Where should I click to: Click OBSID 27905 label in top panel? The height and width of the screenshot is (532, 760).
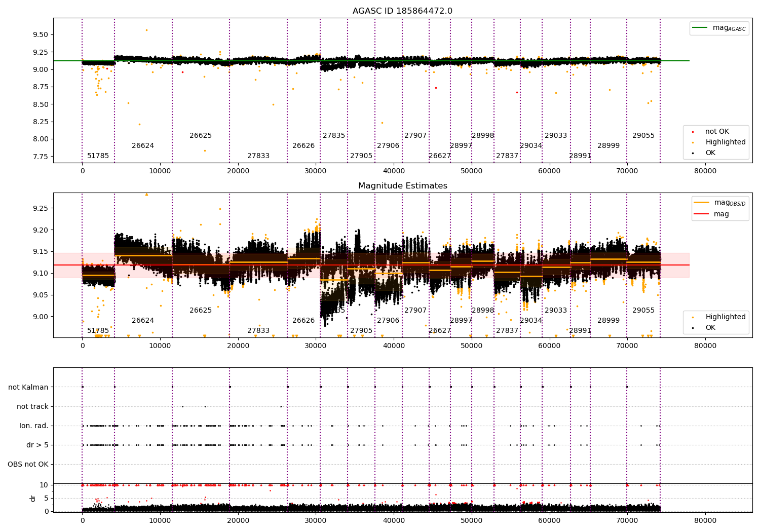(361, 156)
